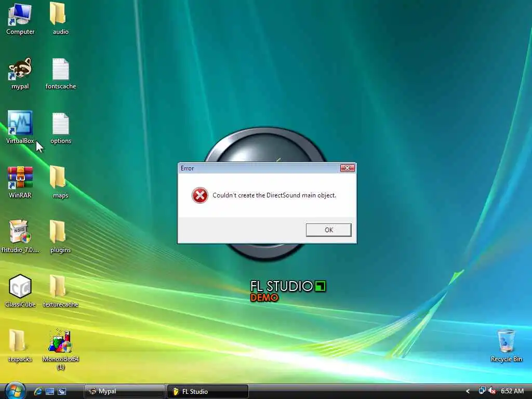Click the red error X icon in dialog
Screen dimensions: 532x399
click(200, 195)
